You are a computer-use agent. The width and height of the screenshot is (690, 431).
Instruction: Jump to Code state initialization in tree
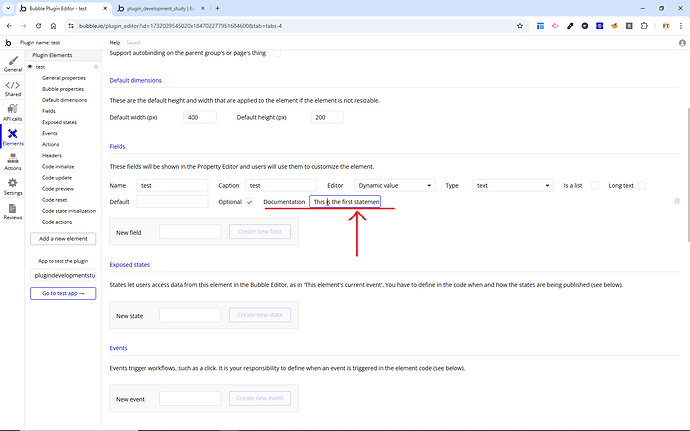(x=69, y=211)
